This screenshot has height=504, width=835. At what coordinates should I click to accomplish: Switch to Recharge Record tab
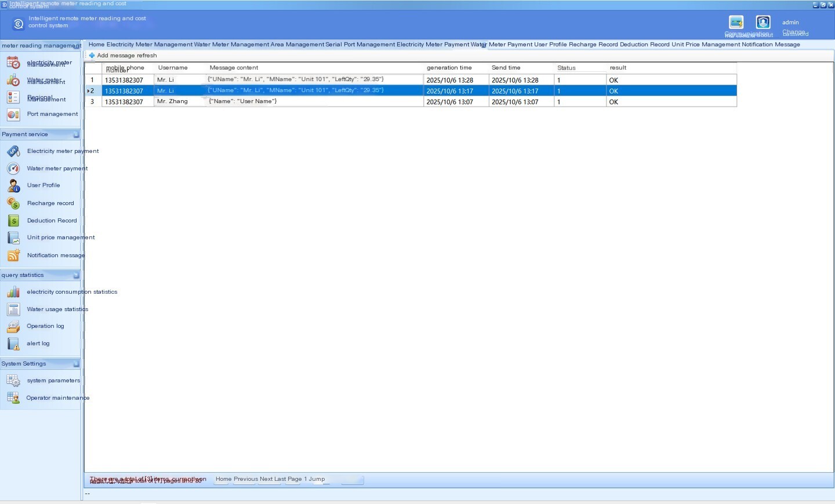pyautogui.click(x=593, y=45)
